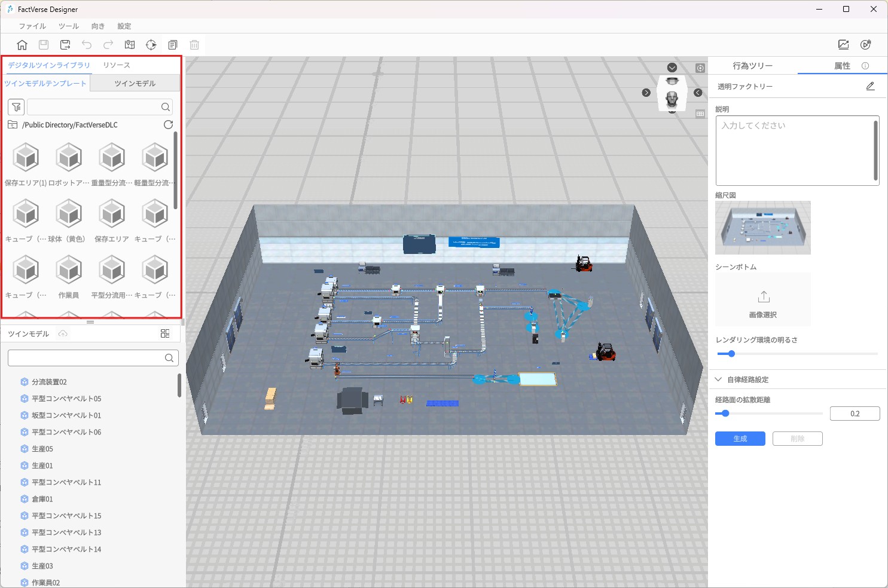The height and width of the screenshot is (588, 888).
Task: Toggle the grid layout view of ツインモデル list
Action: (165, 333)
